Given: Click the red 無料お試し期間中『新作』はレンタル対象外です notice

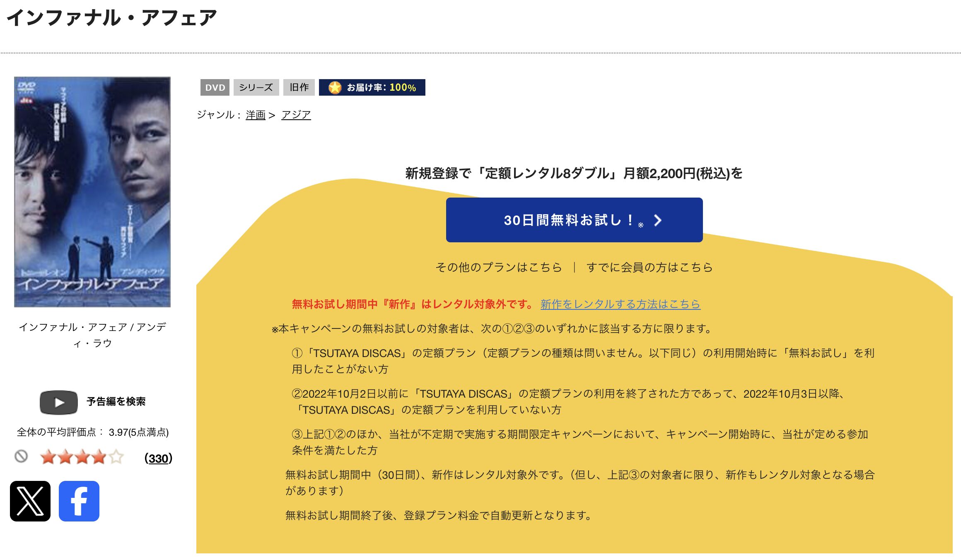Looking at the screenshot, I should (x=413, y=304).
